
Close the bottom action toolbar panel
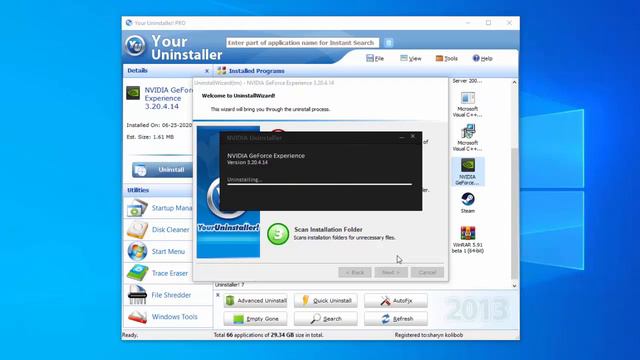coord(218,295)
